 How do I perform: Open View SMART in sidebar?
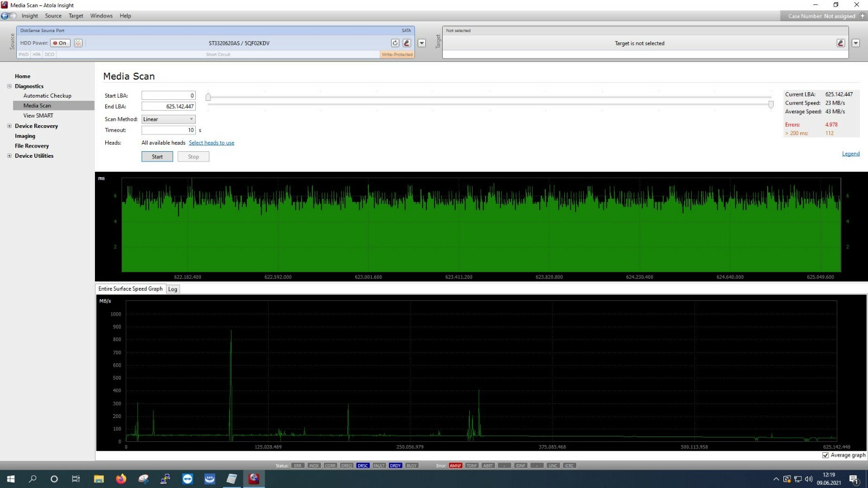pos(39,115)
